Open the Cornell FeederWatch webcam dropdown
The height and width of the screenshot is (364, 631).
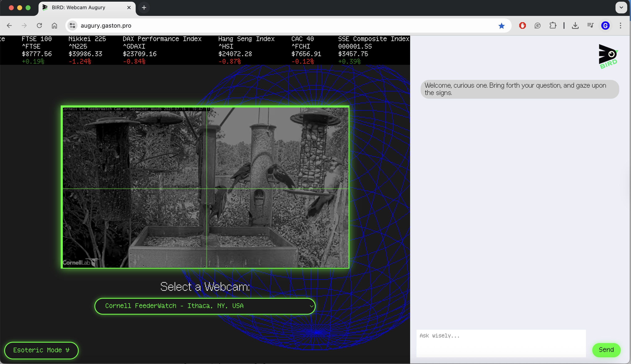point(205,306)
